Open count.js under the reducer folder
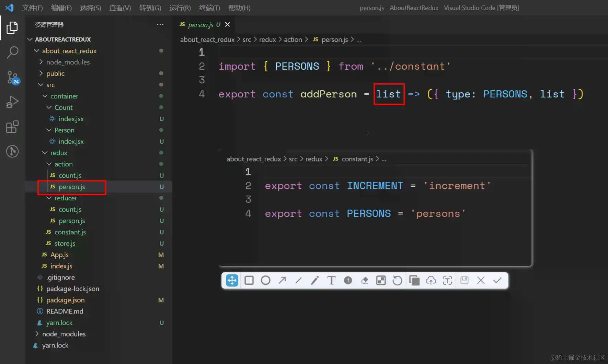The image size is (608, 364). 70,209
